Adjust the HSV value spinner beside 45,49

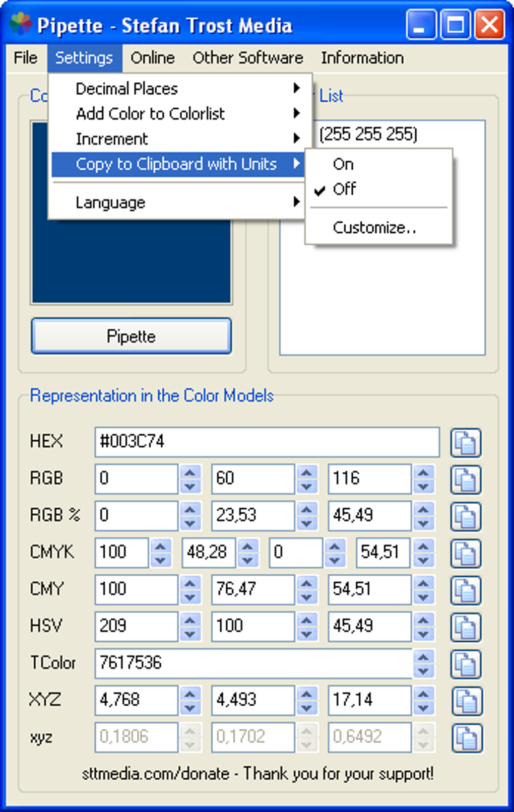pyautogui.click(x=423, y=626)
